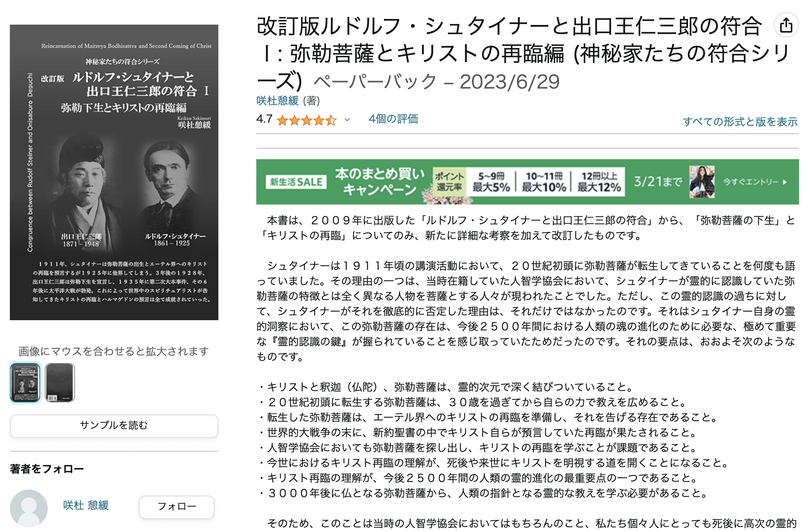Open the star rating breakdown chevron
This screenshot has width=809, height=532.
tap(347, 120)
